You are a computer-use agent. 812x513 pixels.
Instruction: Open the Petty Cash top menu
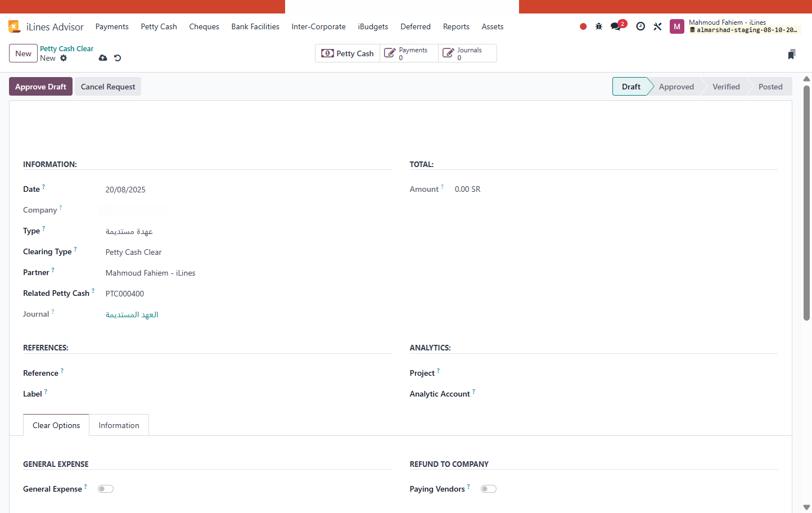point(159,26)
